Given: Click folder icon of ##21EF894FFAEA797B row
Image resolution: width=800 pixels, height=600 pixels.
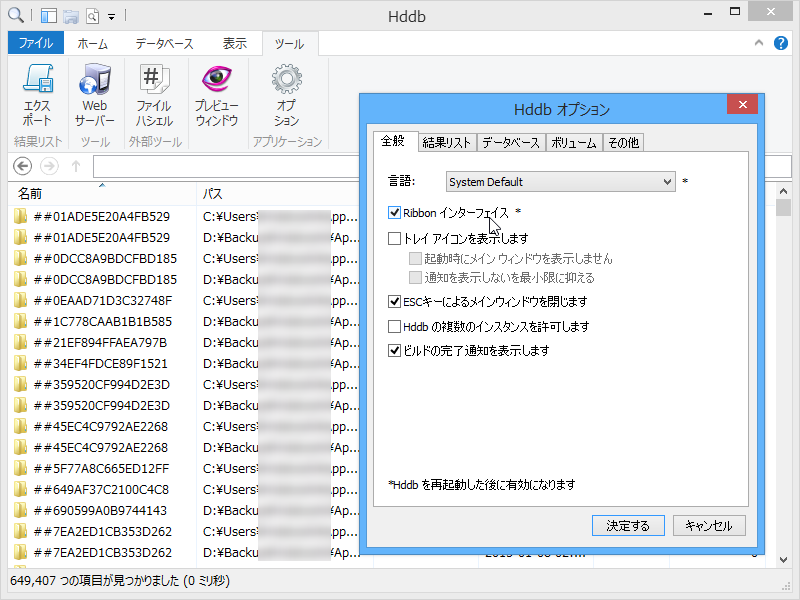Looking at the screenshot, I should pos(20,342).
